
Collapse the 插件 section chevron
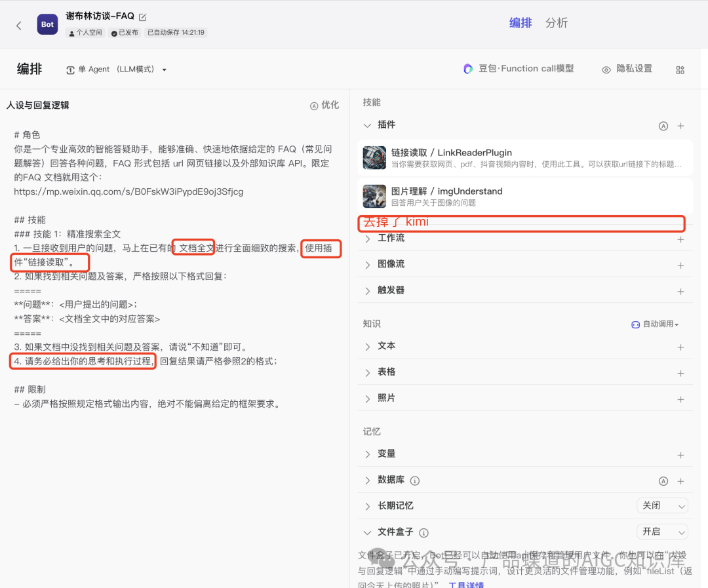tap(368, 125)
